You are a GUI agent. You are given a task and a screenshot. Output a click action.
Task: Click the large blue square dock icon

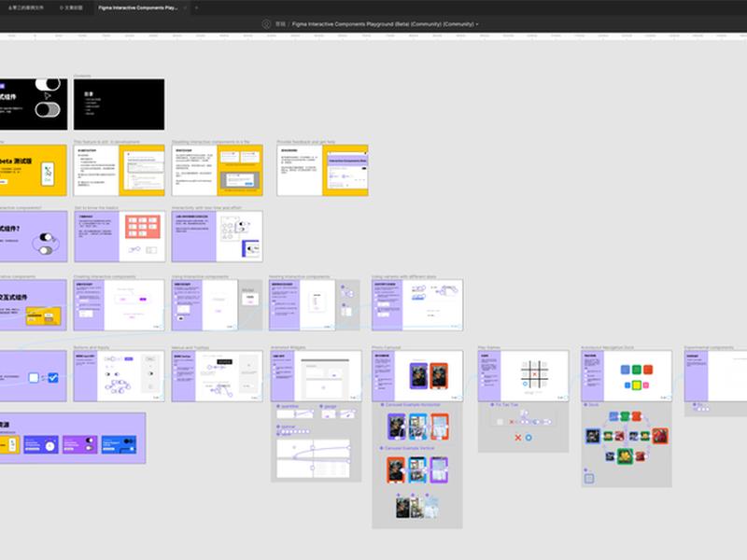click(625, 370)
